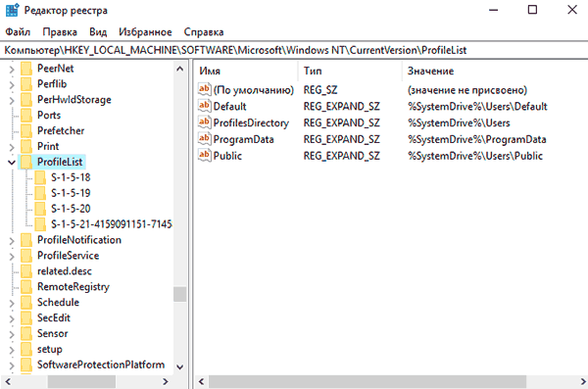588x389 pixels.
Task: Click the S-1-5-20 folder icon
Action: click(40, 209)
